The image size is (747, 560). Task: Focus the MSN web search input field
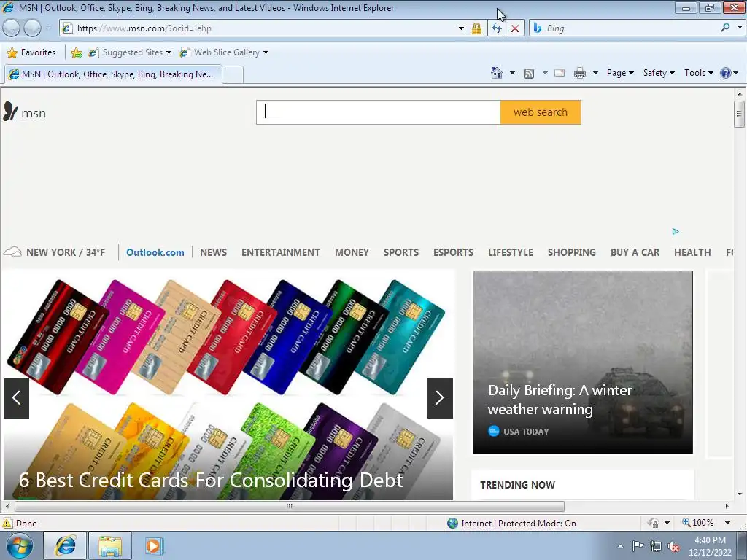click(379, 112)
